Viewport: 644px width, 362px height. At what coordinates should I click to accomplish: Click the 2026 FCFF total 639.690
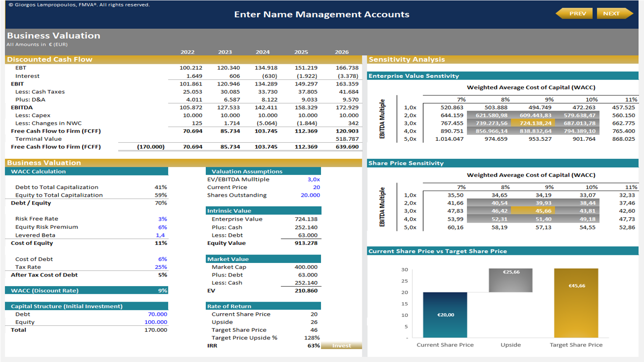click(x=347, y=147)
